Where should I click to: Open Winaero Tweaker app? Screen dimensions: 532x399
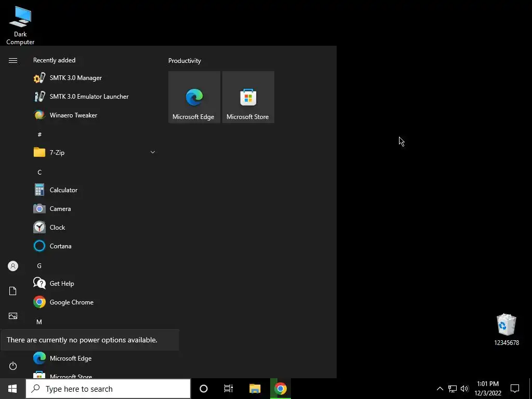95,115
